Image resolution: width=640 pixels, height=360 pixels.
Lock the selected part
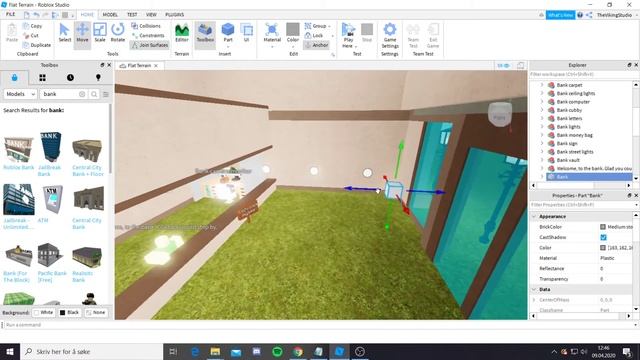pyautogui.click(x=314, y=36)
